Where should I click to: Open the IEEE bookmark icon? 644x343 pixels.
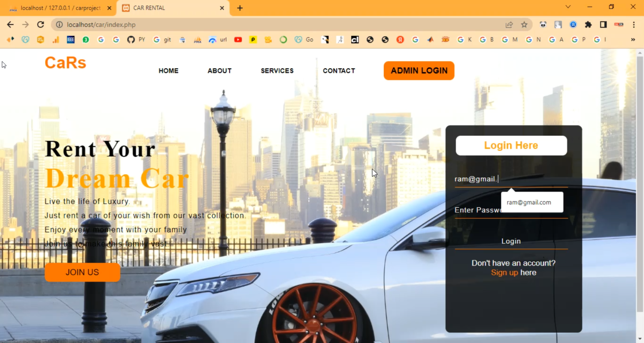click(x=71, y=39)
